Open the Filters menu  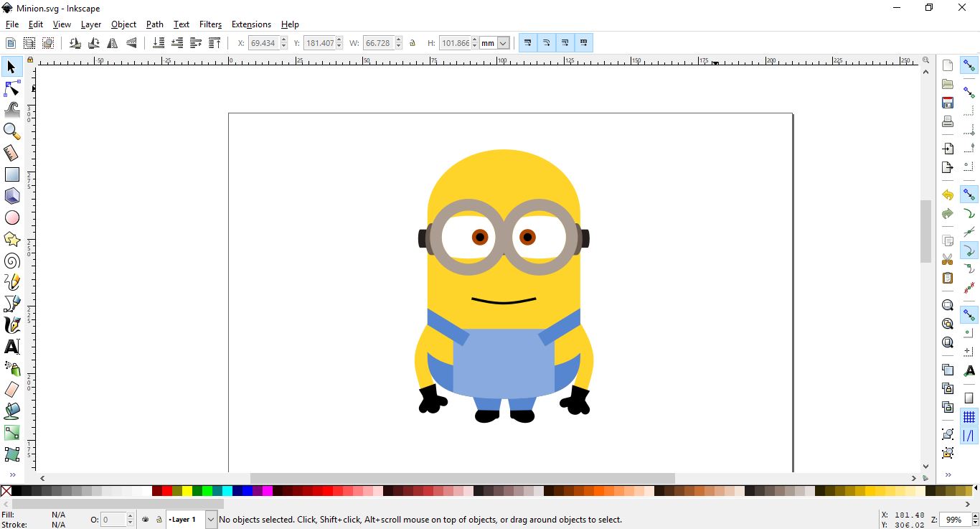coord(210,24)
